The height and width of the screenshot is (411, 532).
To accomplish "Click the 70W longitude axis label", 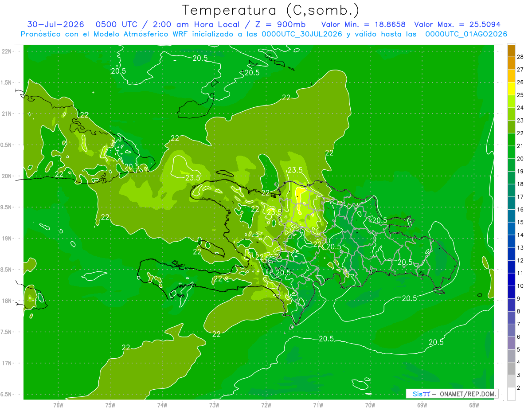I will 370,405.
